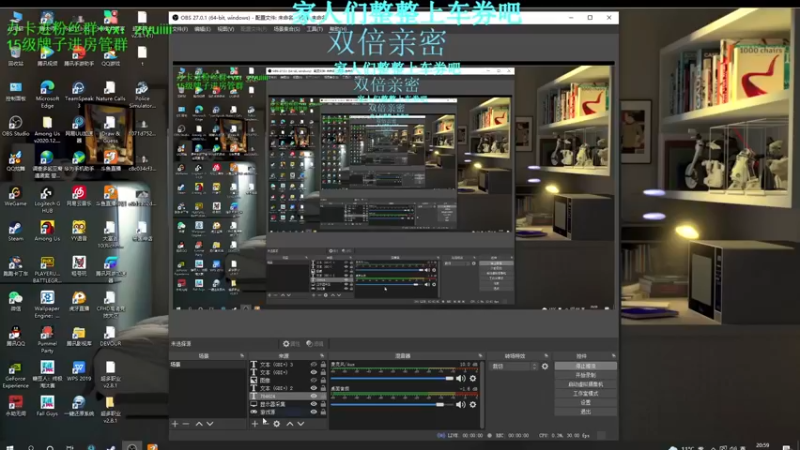Click 工作室模式 studio mode button
This screenshot has height=450, width=800.
[585, 393]
